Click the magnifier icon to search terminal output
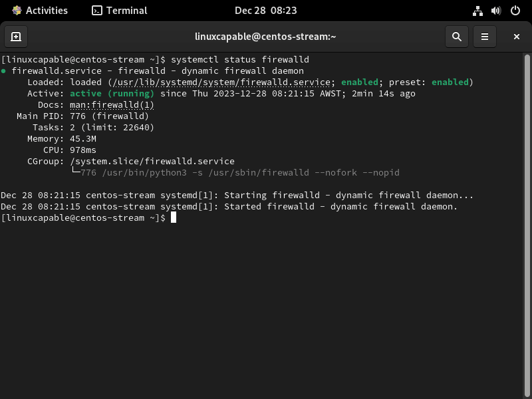 [x=457, y=37]
